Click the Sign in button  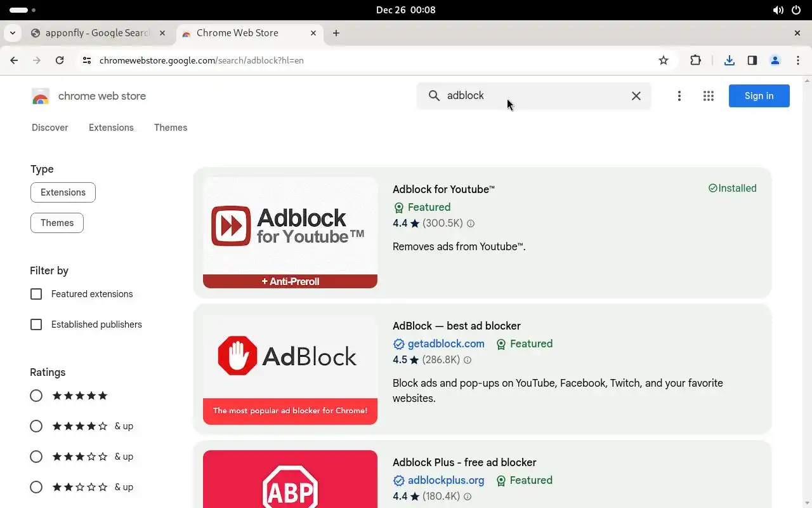(759, 96)
